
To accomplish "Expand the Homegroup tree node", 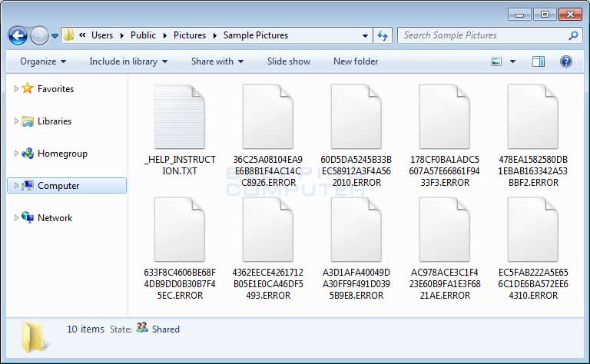I will point(16,154).
